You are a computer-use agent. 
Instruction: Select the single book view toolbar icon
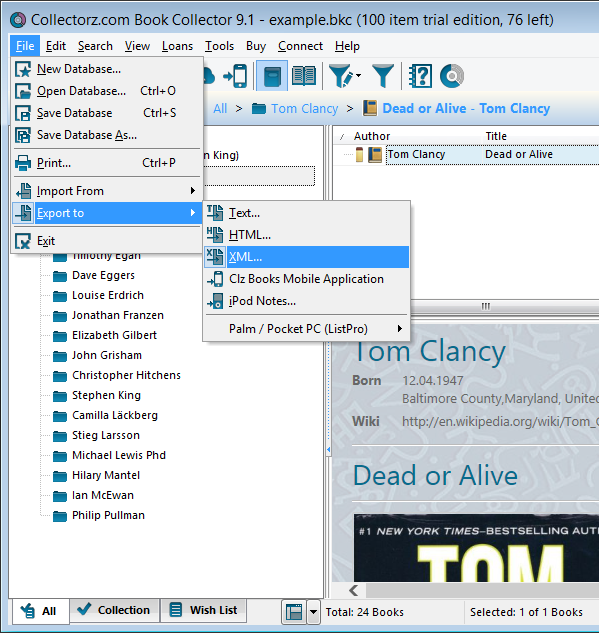click(x=272, y=76)
